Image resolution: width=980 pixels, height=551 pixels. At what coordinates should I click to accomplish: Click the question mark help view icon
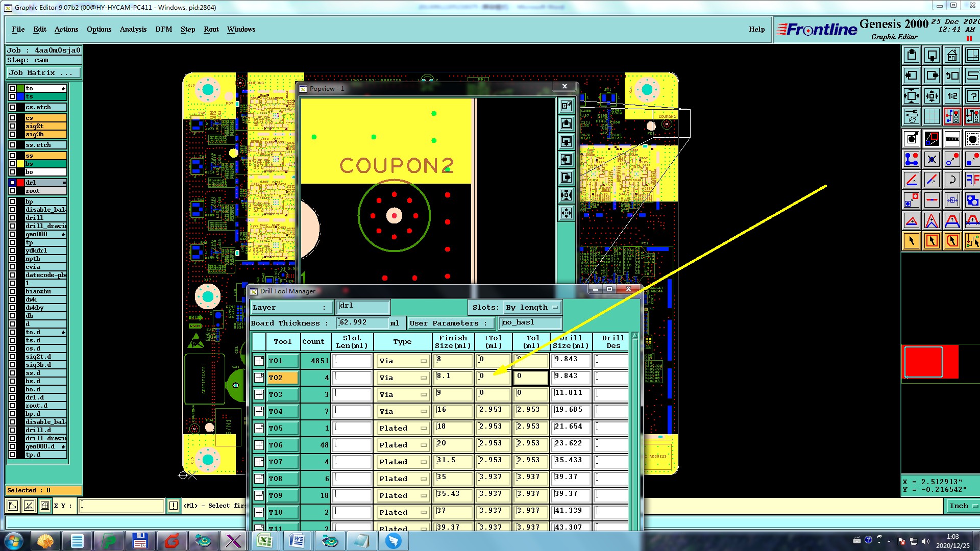tap(972, 96)
